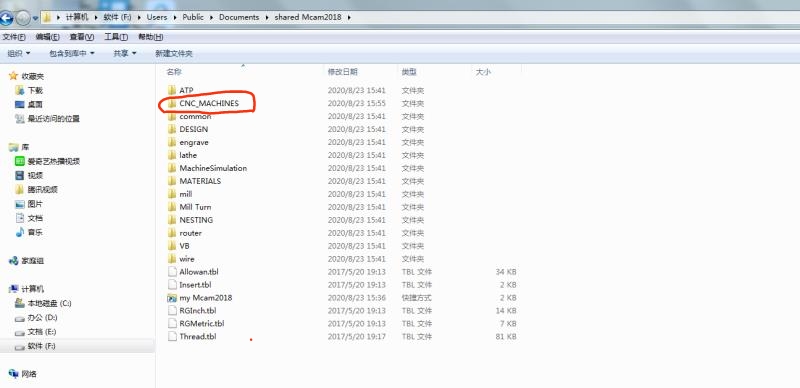Click the 新建文件夹 button
Screen dimensions: 800x388
(174, 54)
